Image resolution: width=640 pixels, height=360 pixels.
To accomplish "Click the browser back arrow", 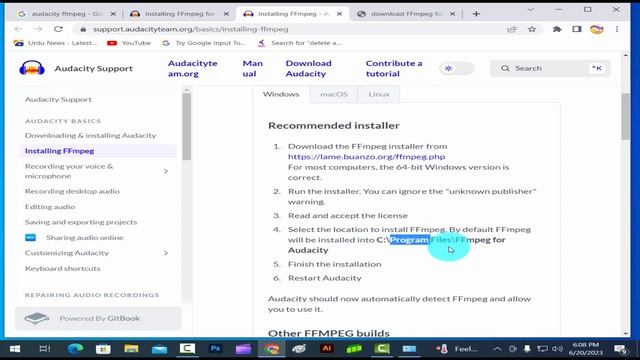I will click(18, 29).
